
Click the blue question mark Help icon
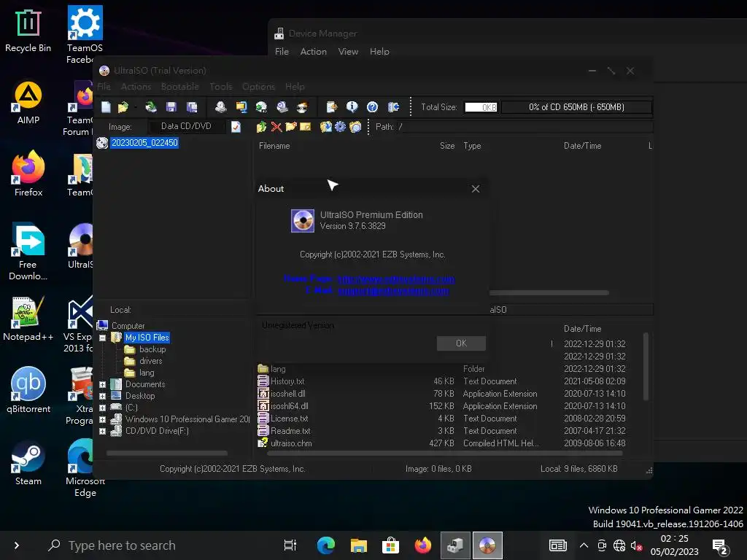(373, 107)
